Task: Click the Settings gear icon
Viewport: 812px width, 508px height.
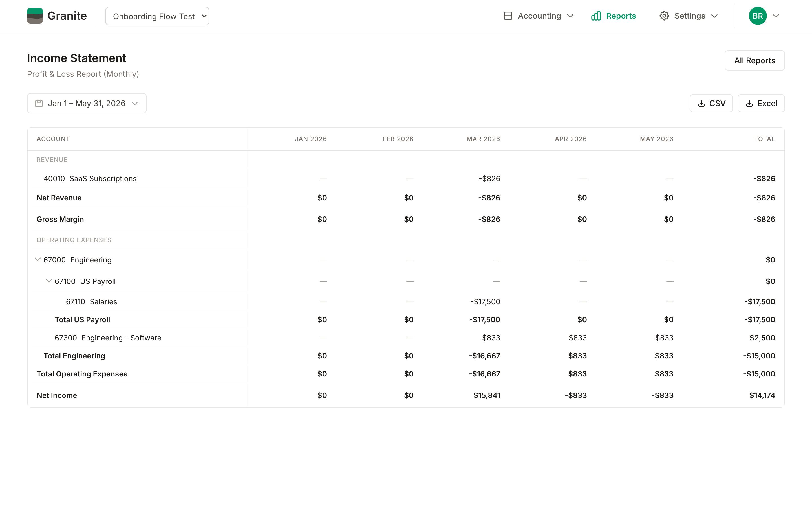Action: click(664, 16)
